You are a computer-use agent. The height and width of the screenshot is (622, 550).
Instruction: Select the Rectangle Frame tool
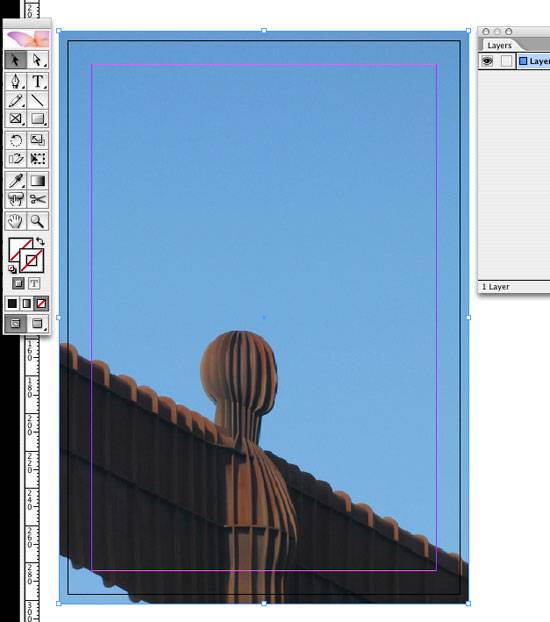coord(15,119)
